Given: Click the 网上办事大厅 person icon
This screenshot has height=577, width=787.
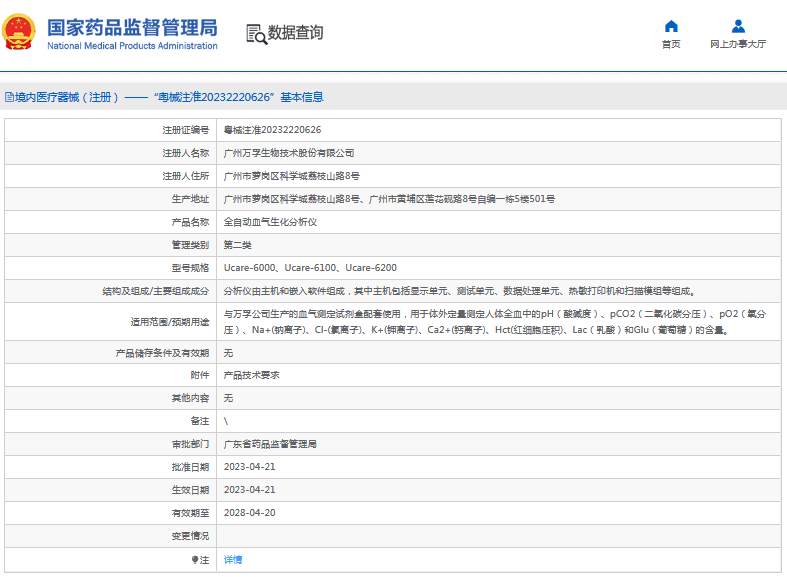Looking at the screenshot, I should (x=738, y=26).
